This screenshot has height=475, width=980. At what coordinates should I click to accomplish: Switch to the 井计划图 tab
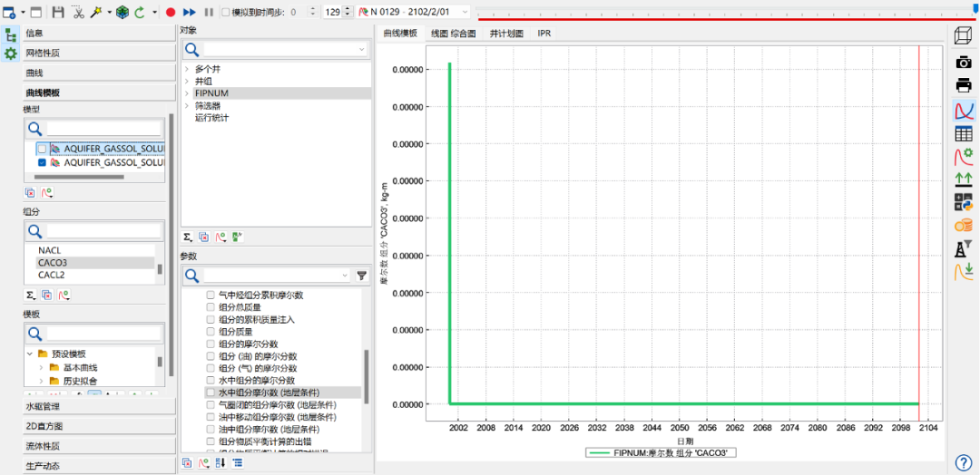pos(506,34)
